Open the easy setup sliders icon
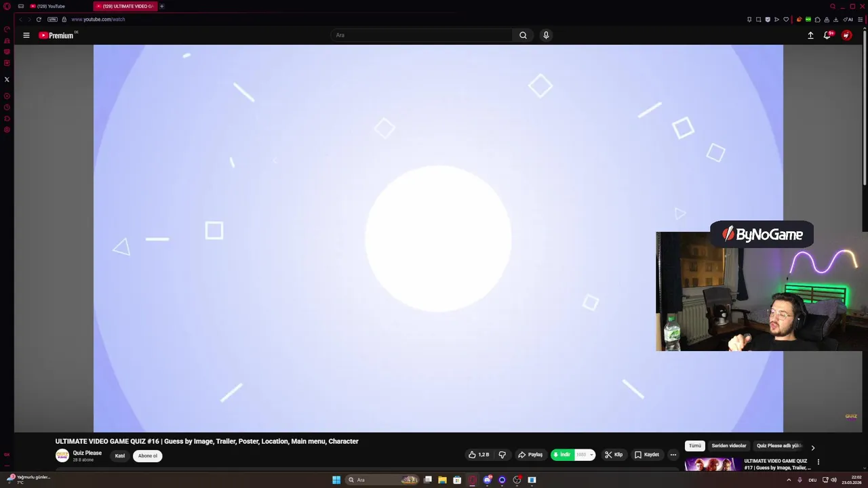 (x=860, y=19)
